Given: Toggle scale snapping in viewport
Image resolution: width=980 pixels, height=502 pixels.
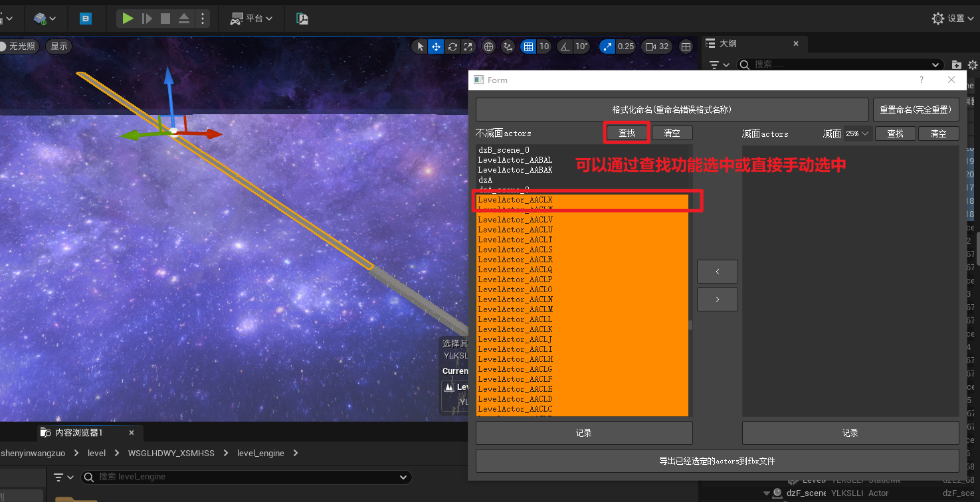Looking at the screenshot, I should pos(608,46).
